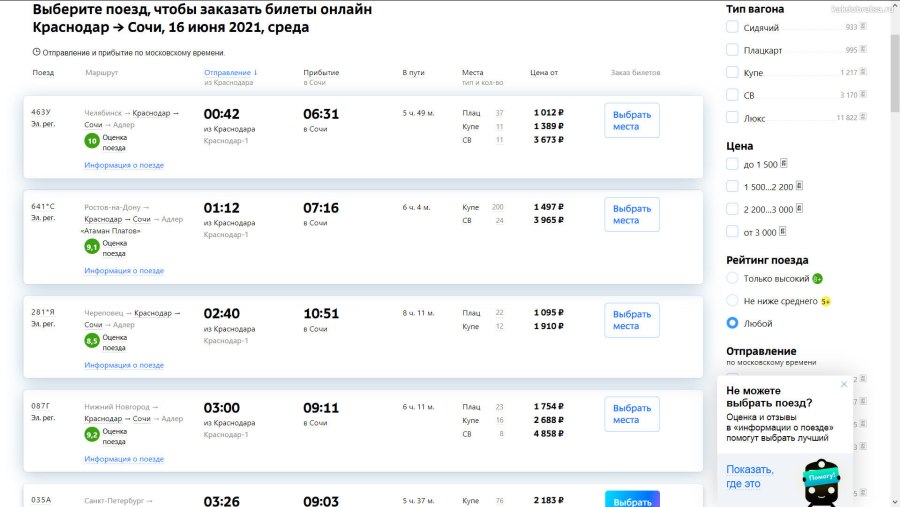Click the train mascot 'Помогу!' icon
Image resolution: width=900 pixels, height=507 pixels.
pyautogui.click(x=824, y=482)
